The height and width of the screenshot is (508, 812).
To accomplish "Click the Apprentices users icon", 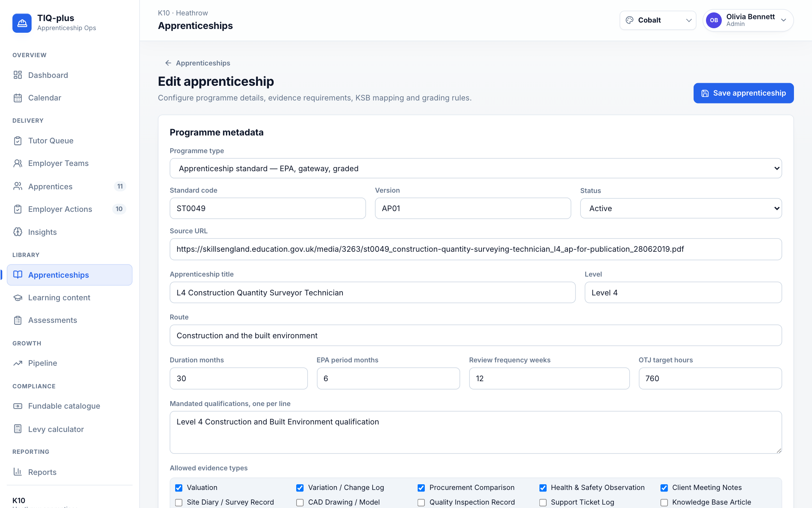I will coord(18,186).
